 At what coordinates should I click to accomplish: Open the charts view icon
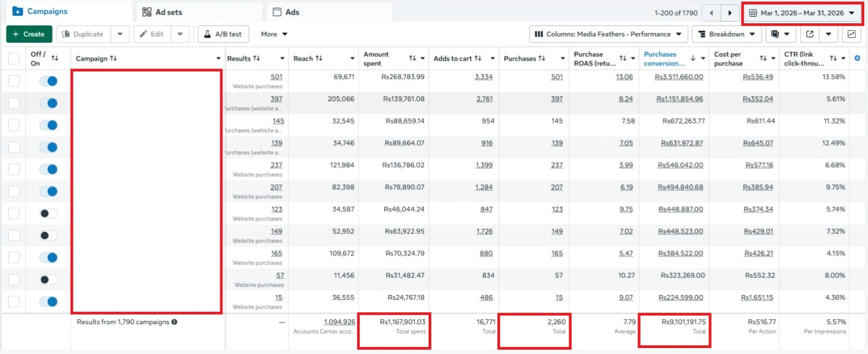[x=851, y=34]
